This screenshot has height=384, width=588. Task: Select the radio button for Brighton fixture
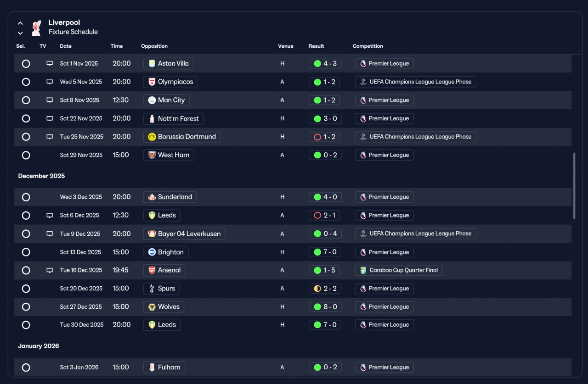[26, 252]
